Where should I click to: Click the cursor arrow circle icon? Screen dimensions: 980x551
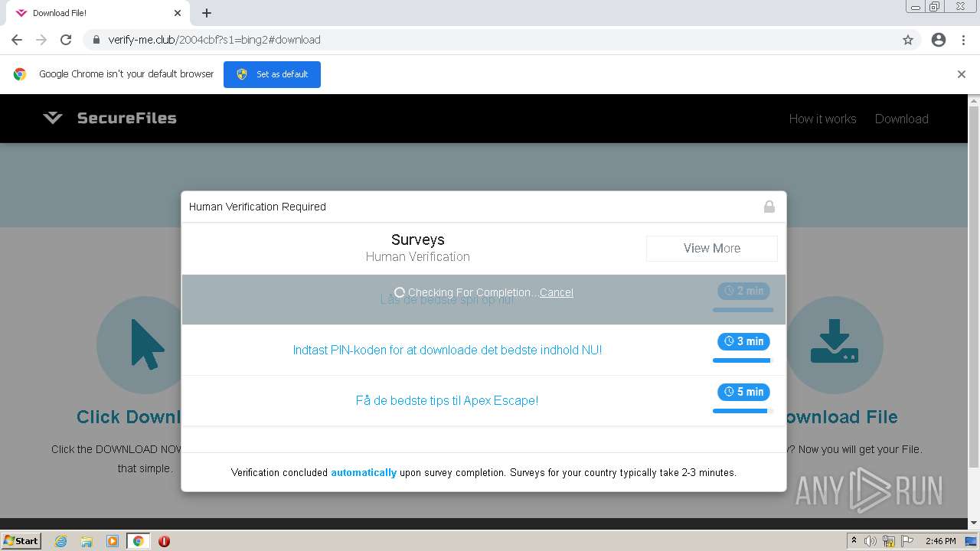(145, 345)
